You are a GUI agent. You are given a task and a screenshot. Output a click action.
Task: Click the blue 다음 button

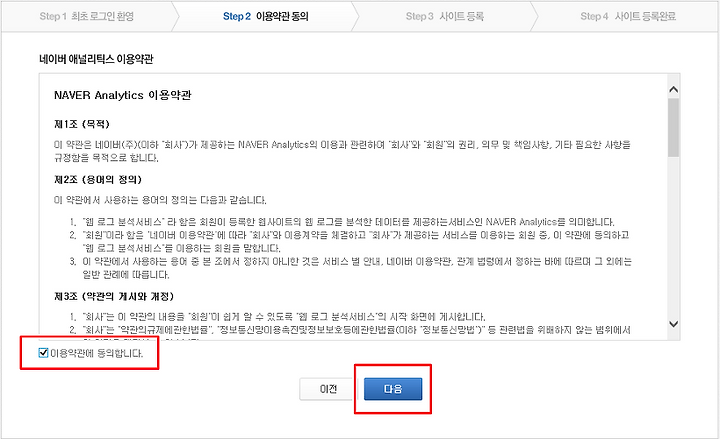[x=393, y=389]
